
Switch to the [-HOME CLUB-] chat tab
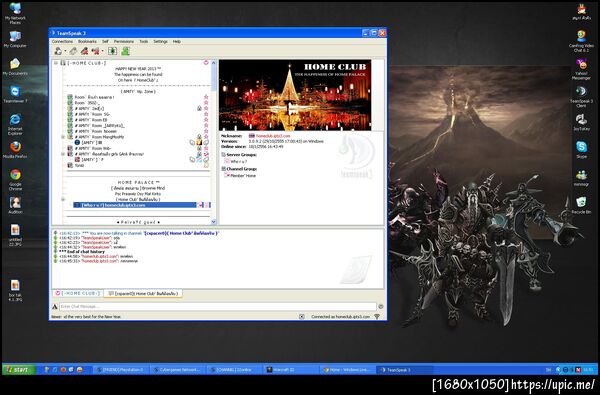point(78,294)
